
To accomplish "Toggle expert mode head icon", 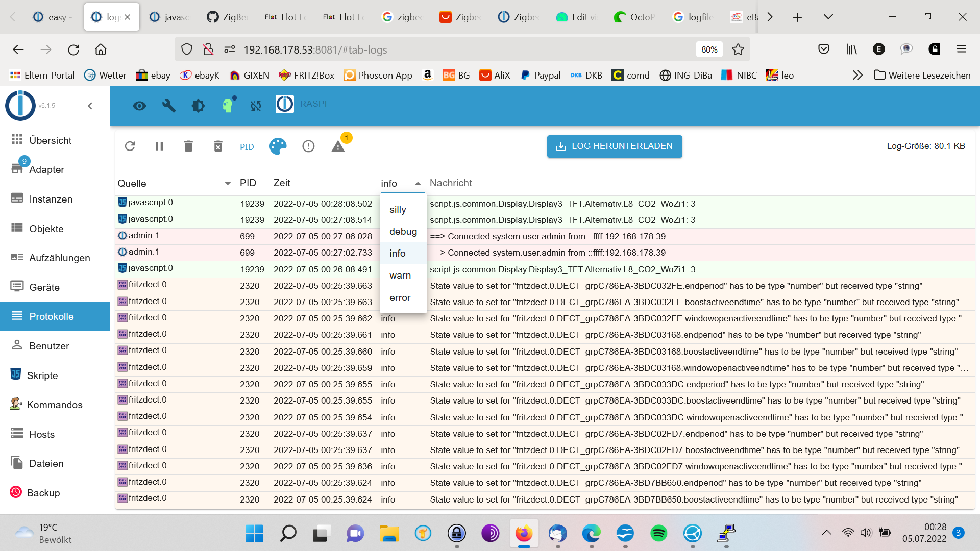I will pyautogui.click(x=228, y=105).
